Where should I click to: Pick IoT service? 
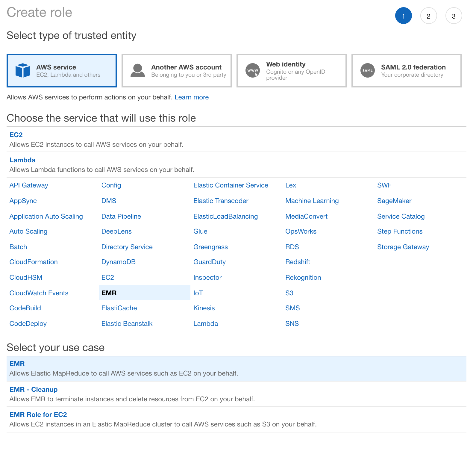pyautogui.click(x=198, y=293)
